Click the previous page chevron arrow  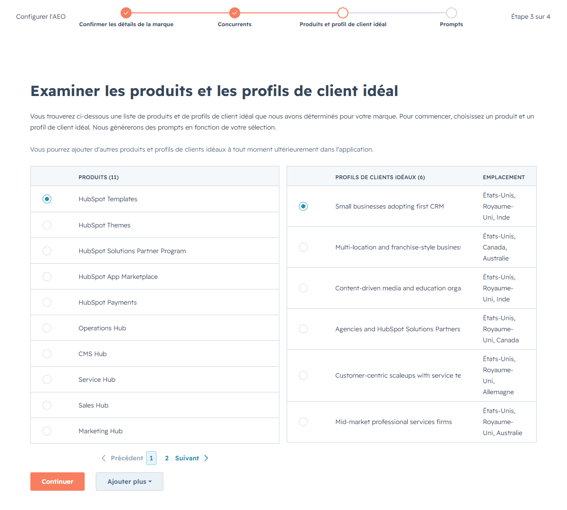tap(103, 458)
